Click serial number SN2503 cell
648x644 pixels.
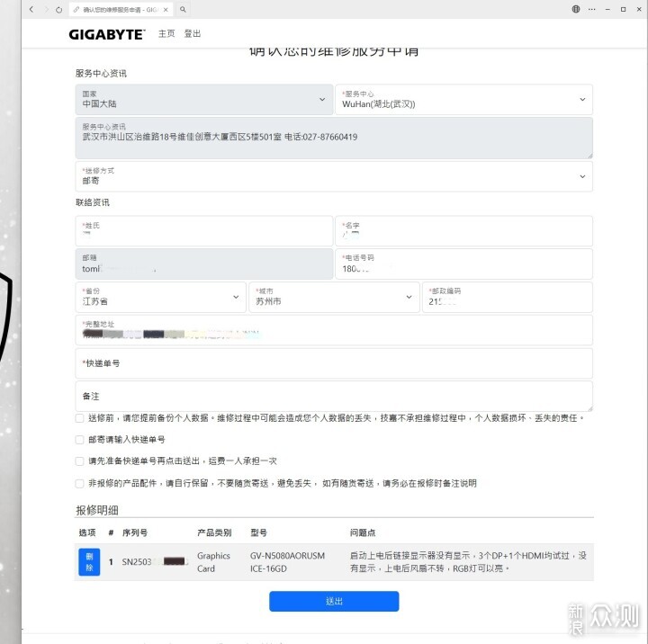155,562
